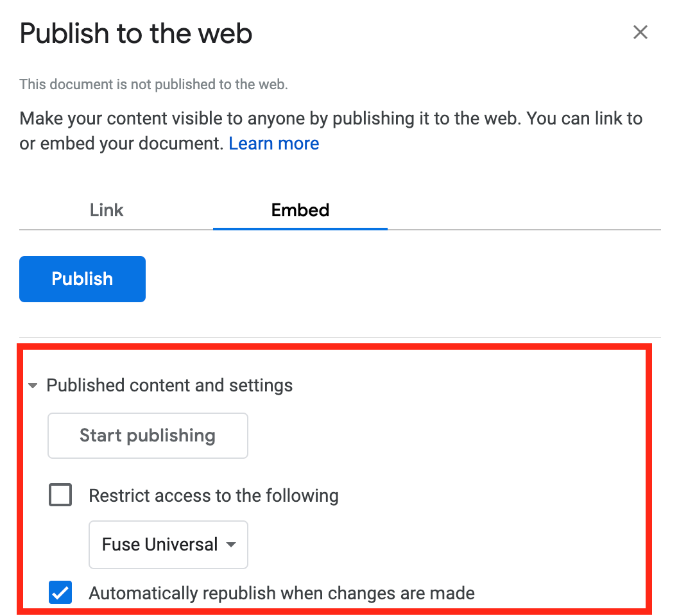The height and width of the screenshot is (616, 679).
Task: Click the 'not published to the web' status text
Action: tap(153, 84)
